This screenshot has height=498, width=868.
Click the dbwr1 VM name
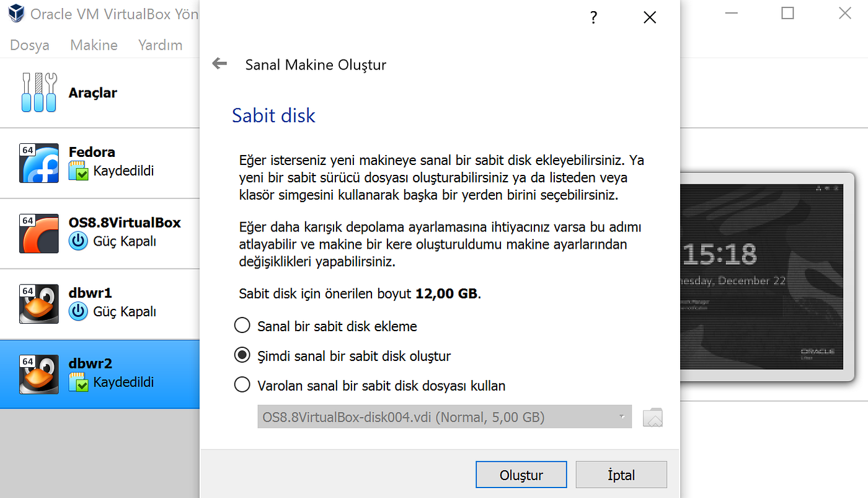point(91,293)
